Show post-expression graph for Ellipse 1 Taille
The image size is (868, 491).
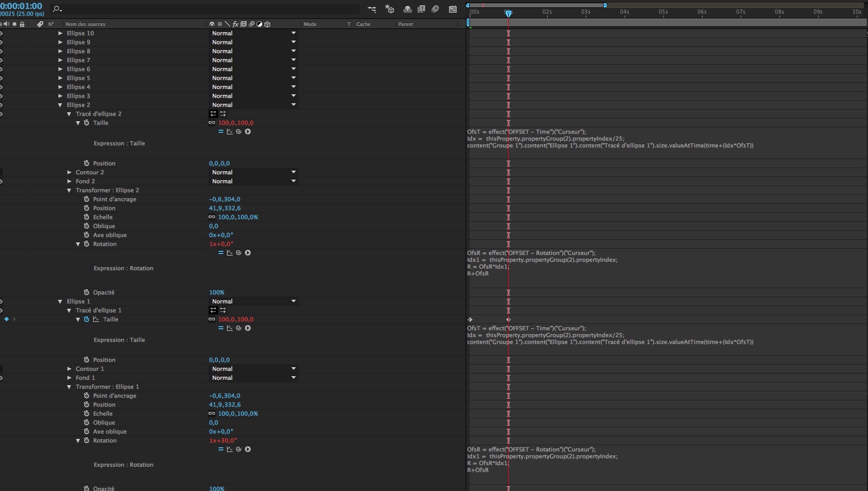(230, 328)
